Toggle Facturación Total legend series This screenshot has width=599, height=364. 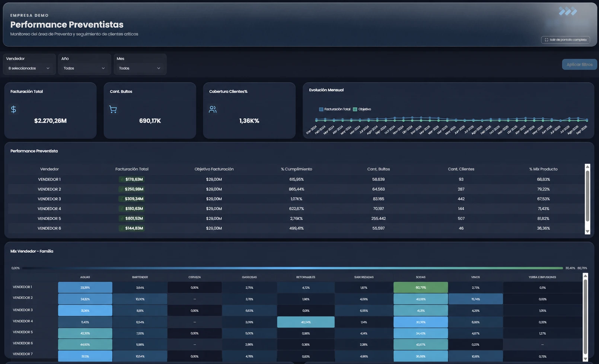pos(335,109)
